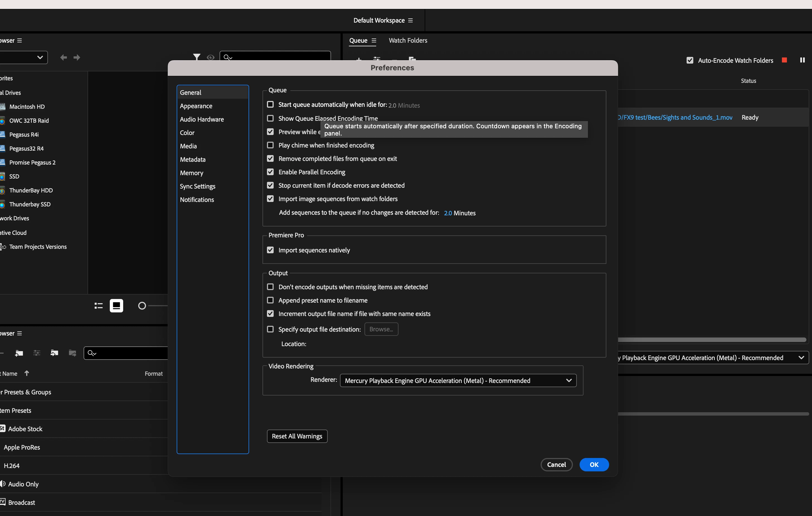This screenshot has width=812, height=516.
Task: Switch Media Browser to thumbnail view
Action: click(116, 306)
